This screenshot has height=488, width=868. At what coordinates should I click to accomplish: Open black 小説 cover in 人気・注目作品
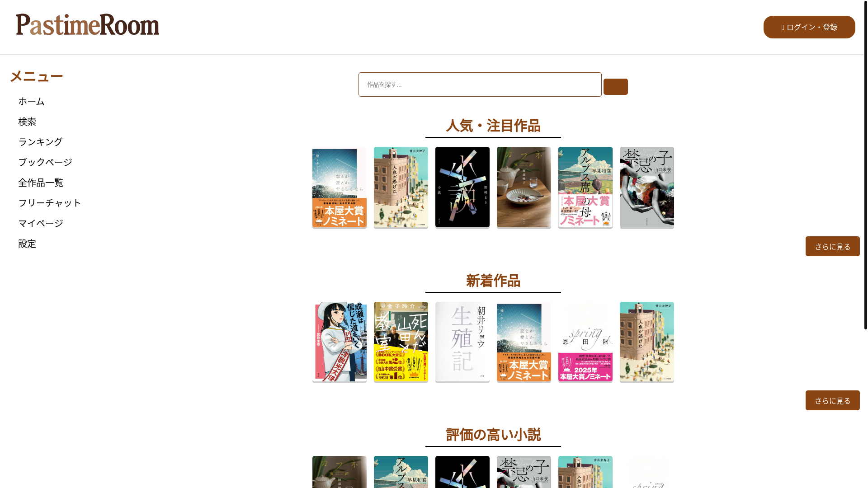pos(462,188)
